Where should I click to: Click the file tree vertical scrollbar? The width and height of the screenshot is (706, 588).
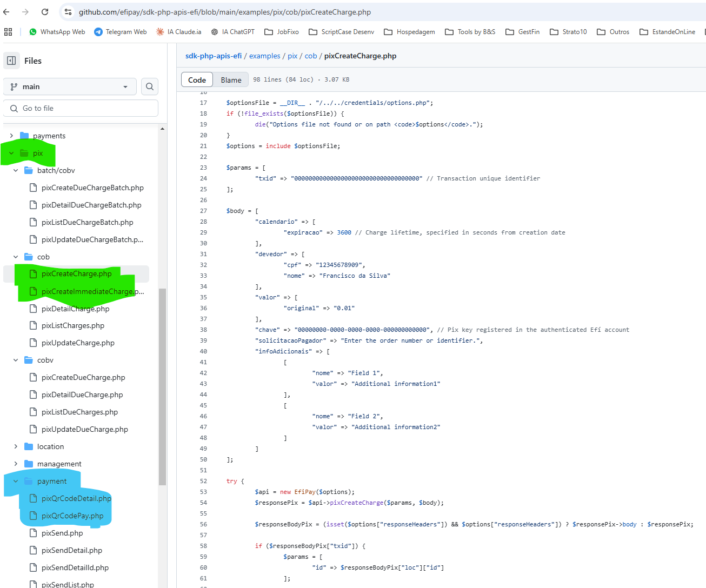[x=162, y=386]
